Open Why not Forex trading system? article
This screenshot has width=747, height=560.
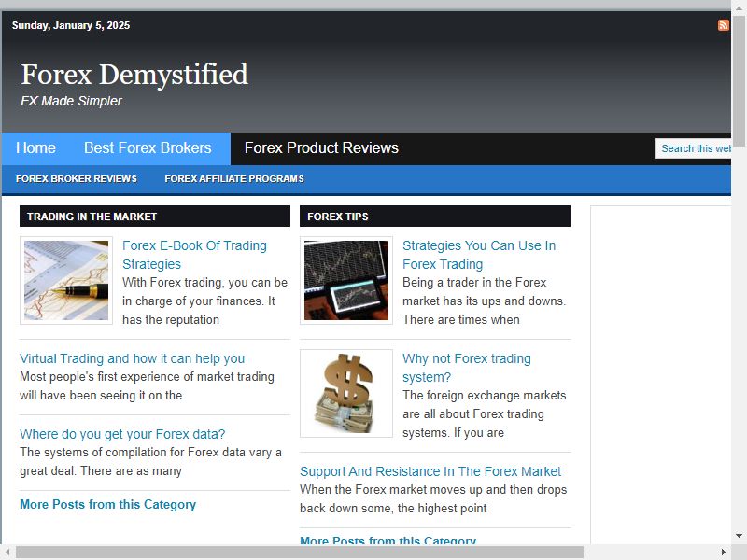[466, 368]
